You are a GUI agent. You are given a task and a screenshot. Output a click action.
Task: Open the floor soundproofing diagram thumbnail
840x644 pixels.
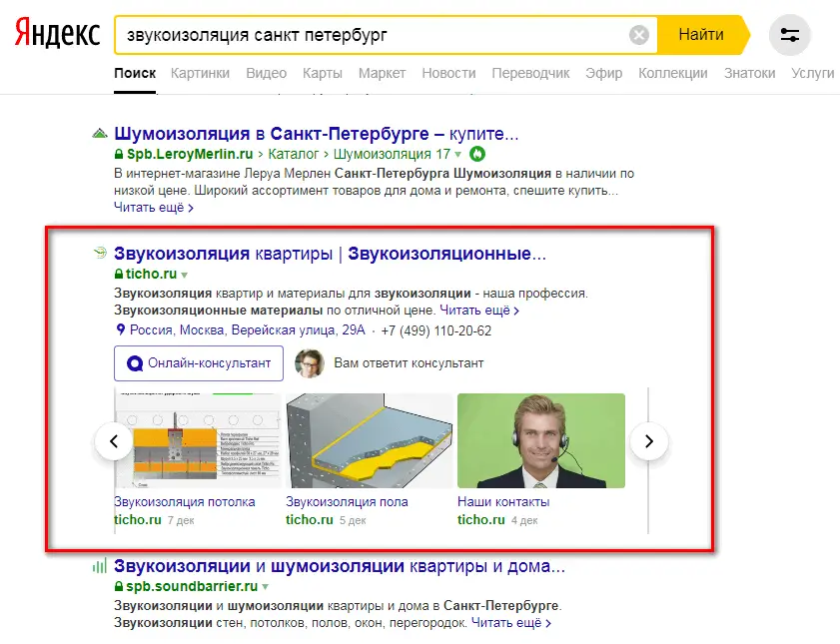(x=370, y=440)
